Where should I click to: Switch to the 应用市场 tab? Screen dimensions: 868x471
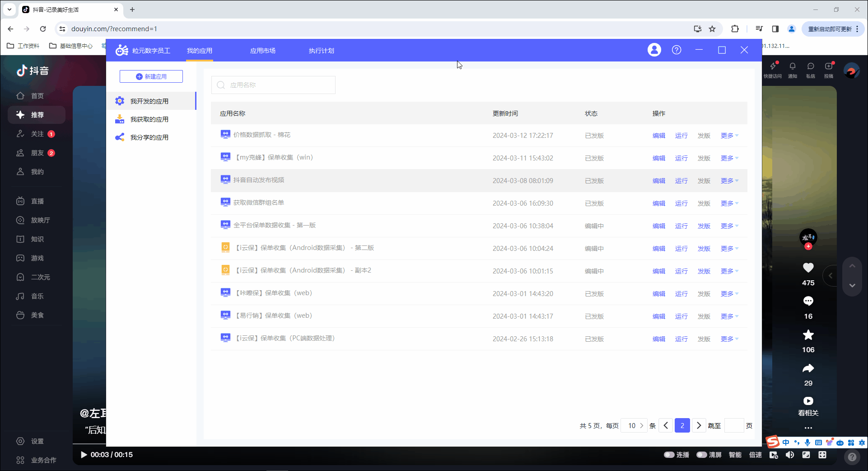pos(263,51)
